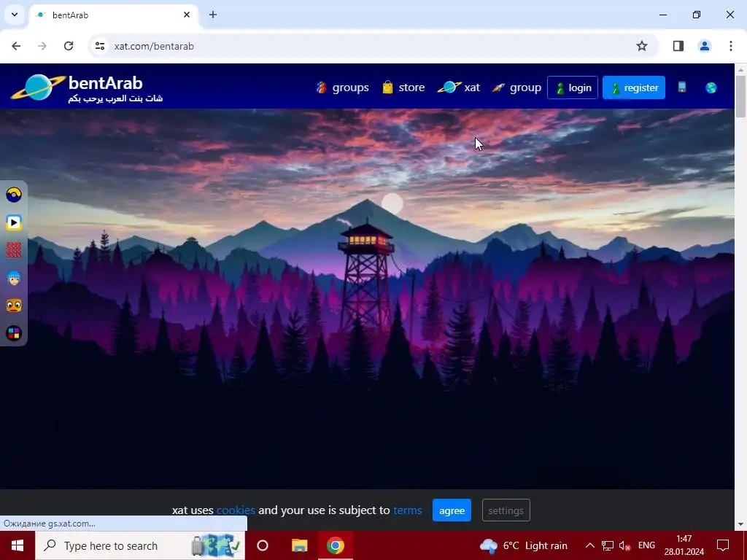Click the taskbar search box
The width and height of the screenshot is (747, 560).
tap(140, 545)
